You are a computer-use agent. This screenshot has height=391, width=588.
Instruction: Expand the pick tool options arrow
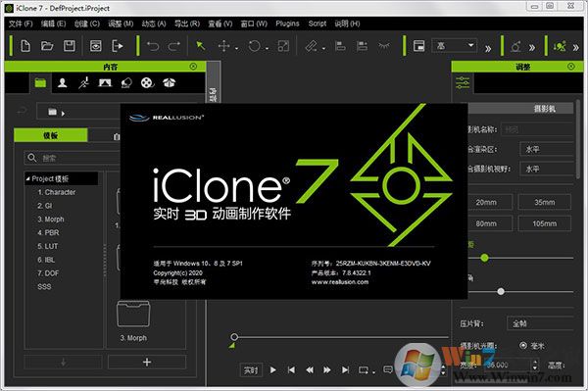pyautogui.click(x=323, y=48)
